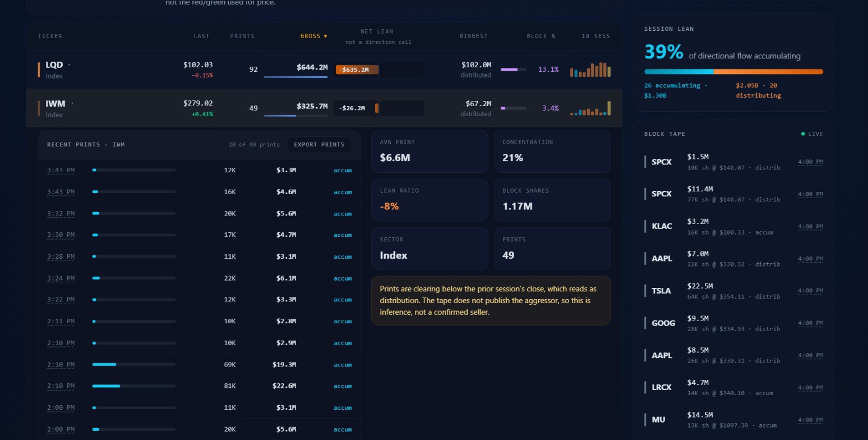Open the IWM 10-session sparkline chart
868x440 pixels.
590,108
